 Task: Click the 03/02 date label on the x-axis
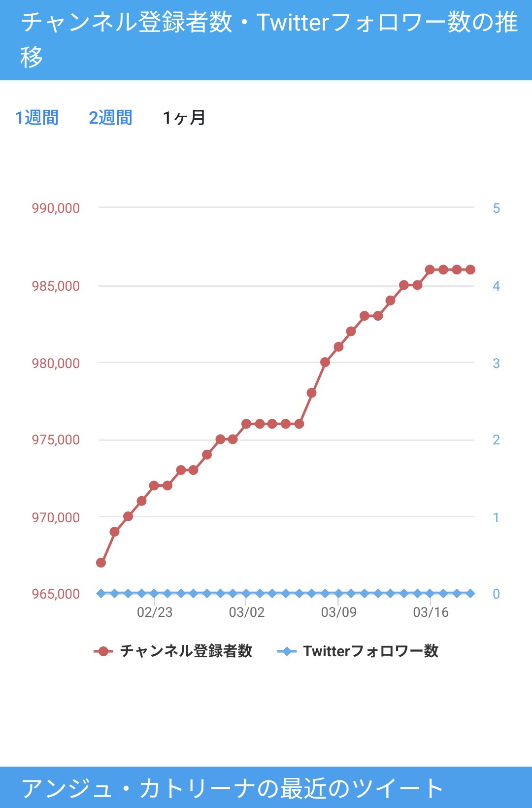246,612
